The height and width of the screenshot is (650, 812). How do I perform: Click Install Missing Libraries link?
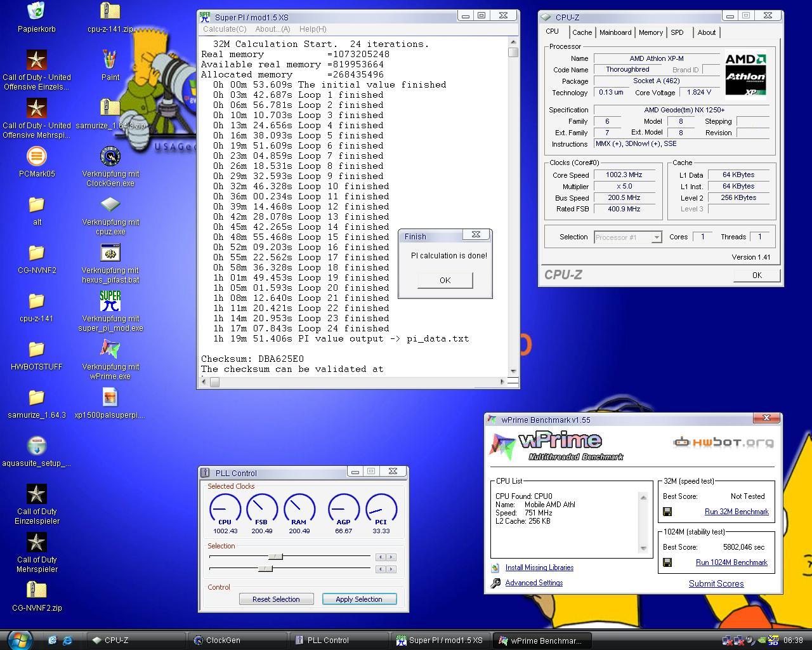coord(539,567)
